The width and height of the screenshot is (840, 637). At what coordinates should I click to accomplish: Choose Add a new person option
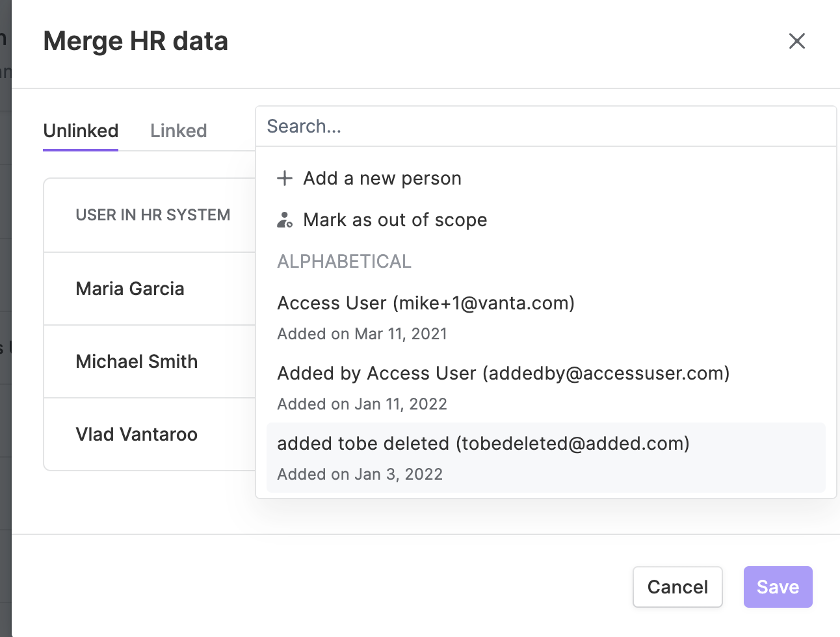pyautogui.click(x=545, y=178)
